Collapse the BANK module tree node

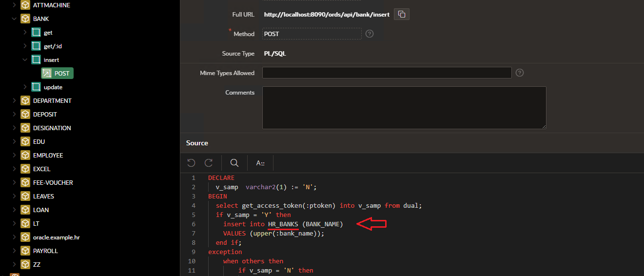click(x=14, y=19)
